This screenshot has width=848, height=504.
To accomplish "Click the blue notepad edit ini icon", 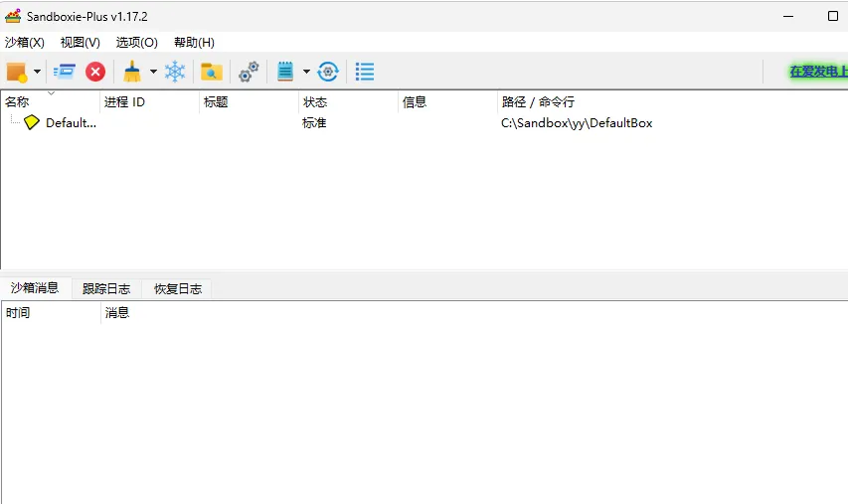I will [x=285, y=72].
